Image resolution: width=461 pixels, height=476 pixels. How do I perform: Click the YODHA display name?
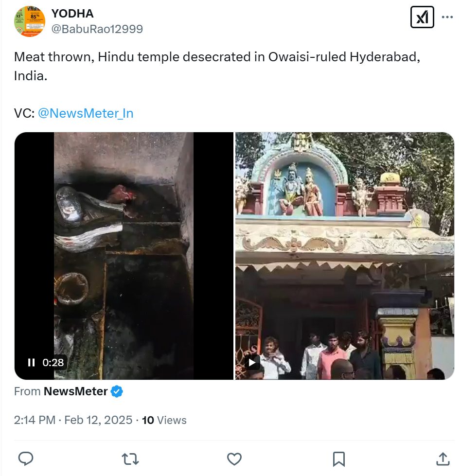[x=72, y=13]
